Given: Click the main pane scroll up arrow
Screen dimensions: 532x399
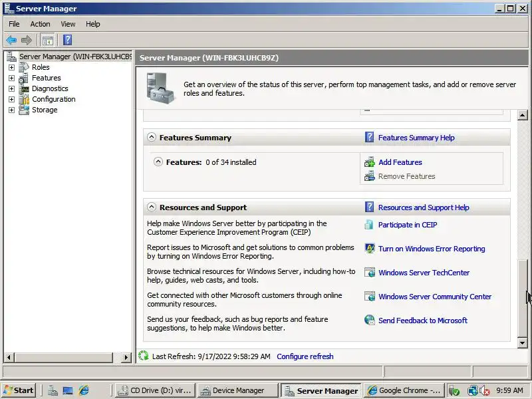Looking at the screenshot, I should tap(523, 115).
